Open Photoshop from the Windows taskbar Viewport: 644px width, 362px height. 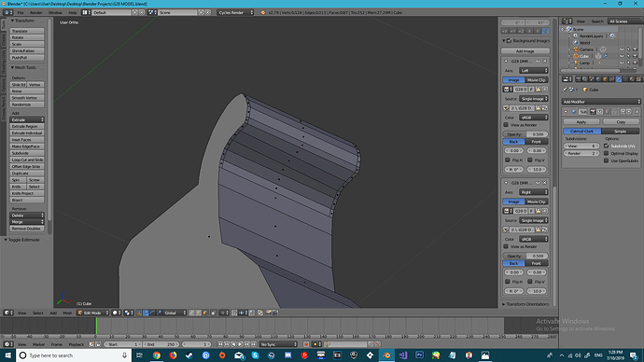419,355
